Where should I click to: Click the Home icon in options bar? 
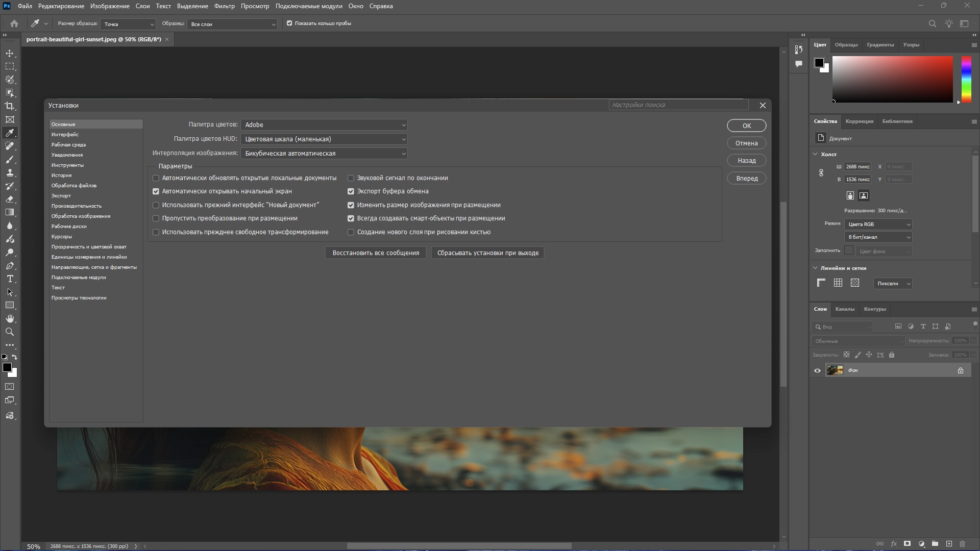14,23
